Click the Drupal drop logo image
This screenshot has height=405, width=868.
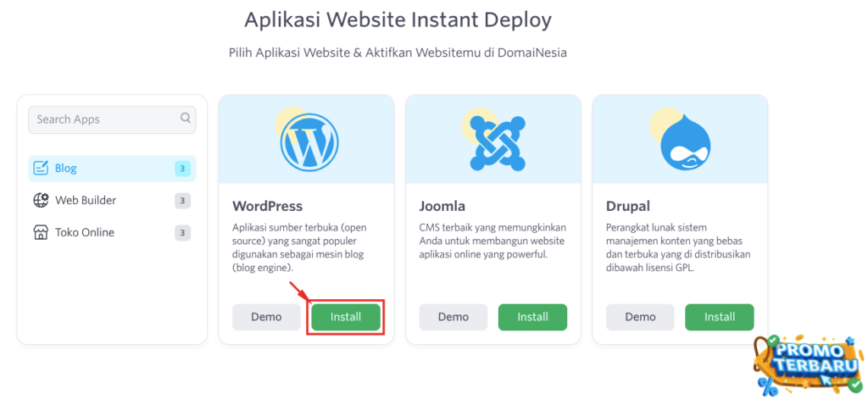coord(685,142)
